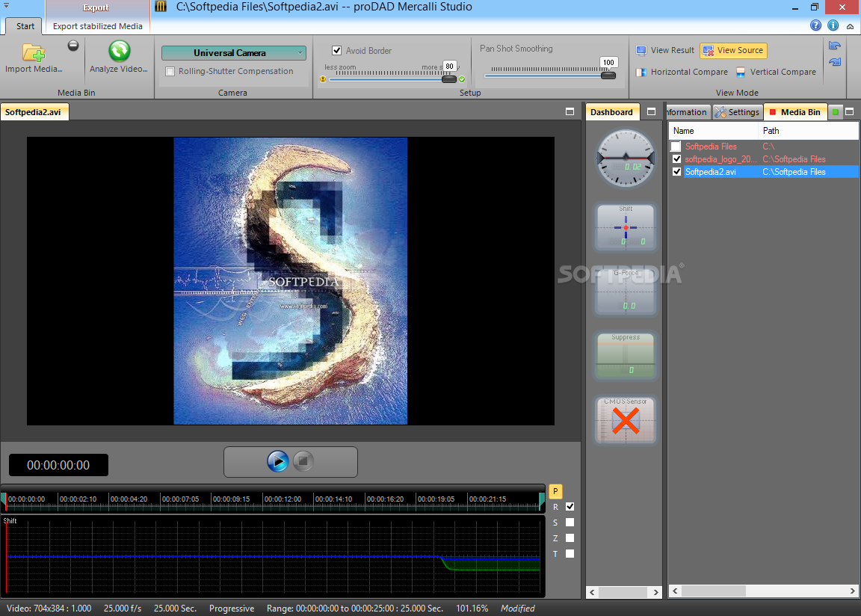861x616 pixels.
Task: Switch to Horizontal Compare view
Action: coord(682,72)
